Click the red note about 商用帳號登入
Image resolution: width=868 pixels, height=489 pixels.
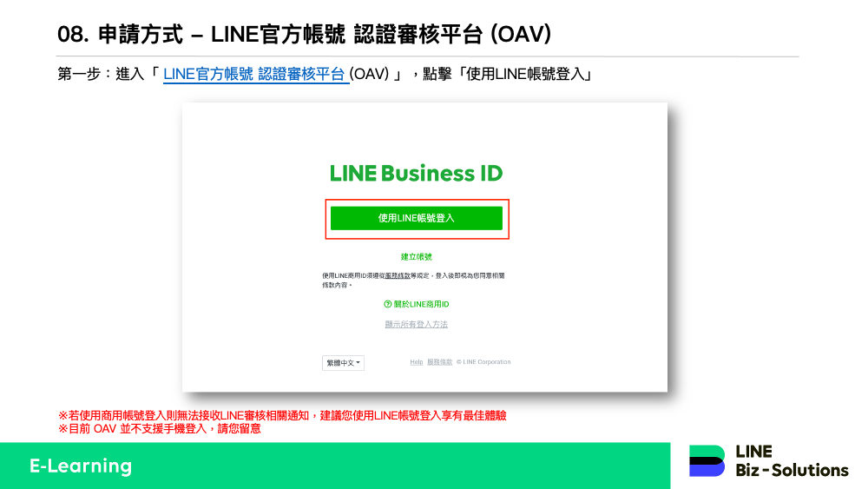[x=282, y=415]
